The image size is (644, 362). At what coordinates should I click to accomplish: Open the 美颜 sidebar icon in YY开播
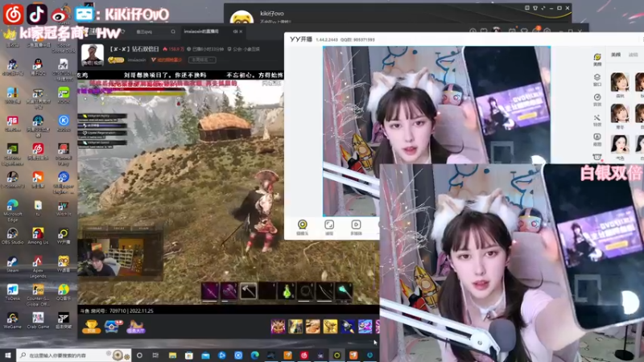click(597, 60)
